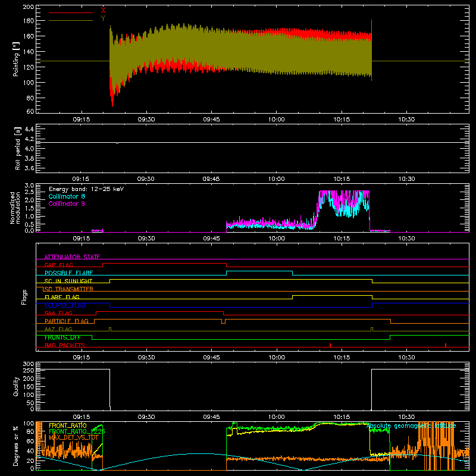Select the 'Y' legend label in pointing plot
This screenshot has height=476, width=476.
tap(103, 18)
